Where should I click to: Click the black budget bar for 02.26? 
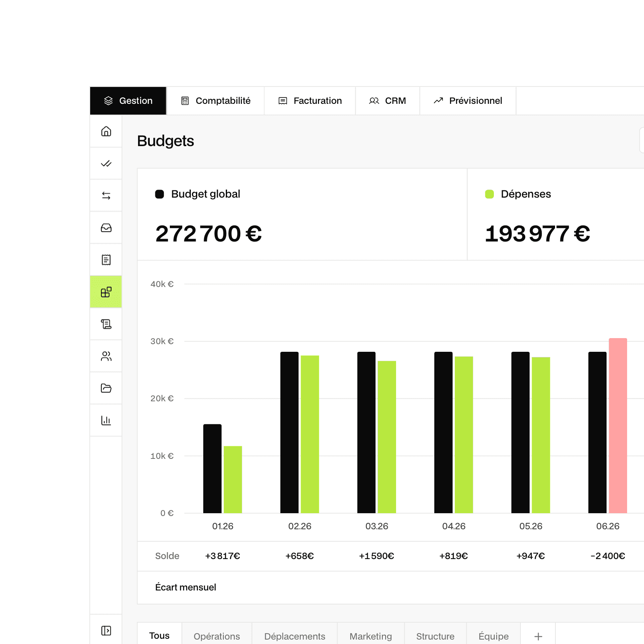point(289,432)
